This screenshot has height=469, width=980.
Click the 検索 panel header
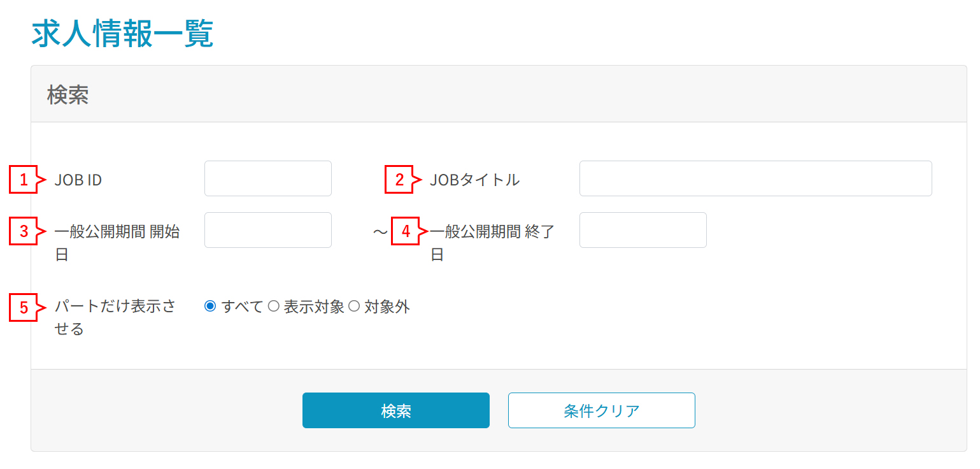[499, 94]
